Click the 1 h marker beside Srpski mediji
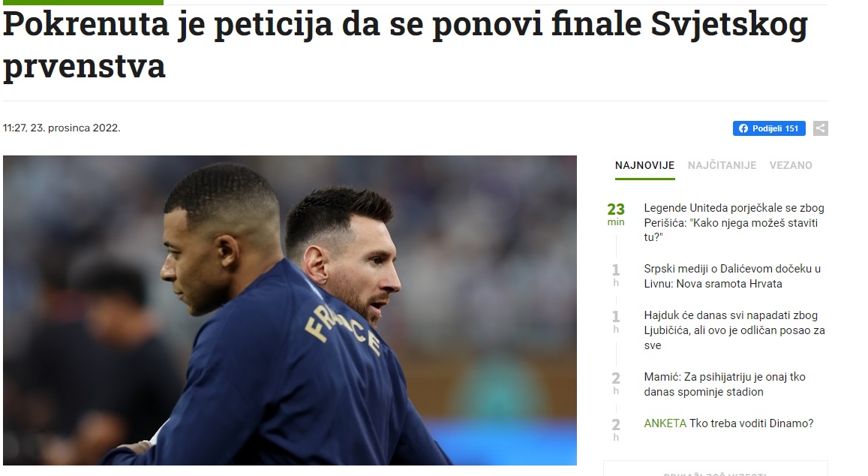This screenshot has height=476, width=868. click(x=616, y=275)
